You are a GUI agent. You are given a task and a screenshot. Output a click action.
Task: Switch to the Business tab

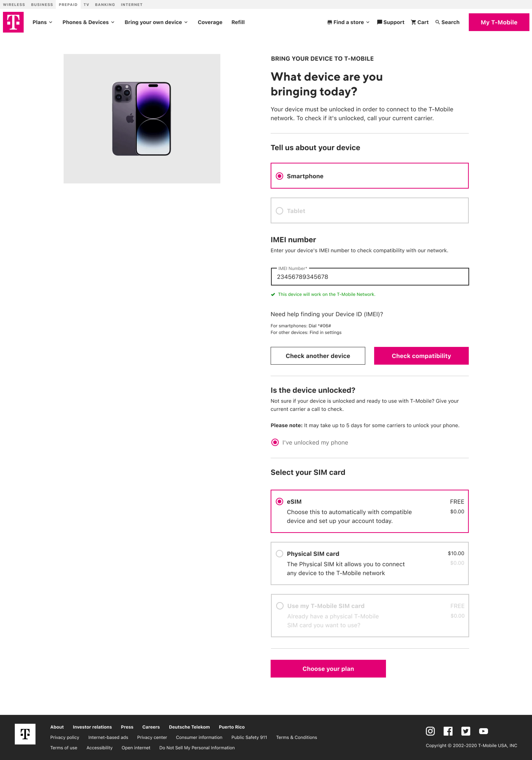[x=42, y=5]
